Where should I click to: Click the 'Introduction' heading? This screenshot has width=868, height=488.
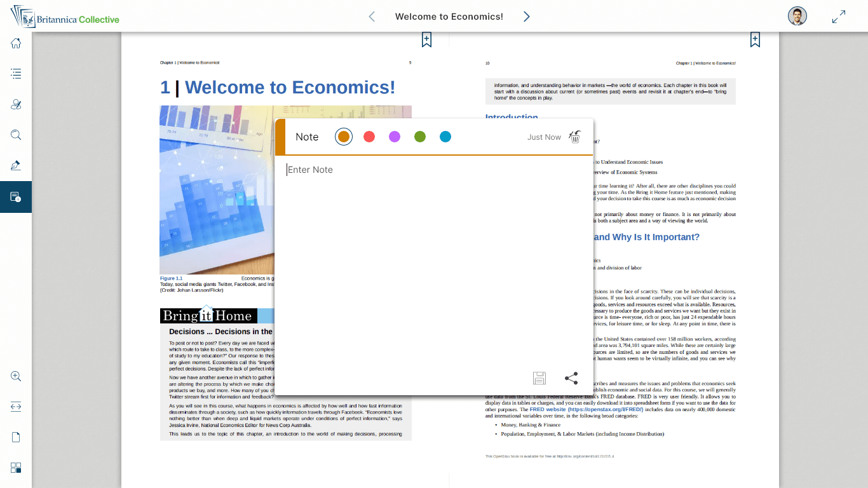pyautogui.click(x=512, y=117)
